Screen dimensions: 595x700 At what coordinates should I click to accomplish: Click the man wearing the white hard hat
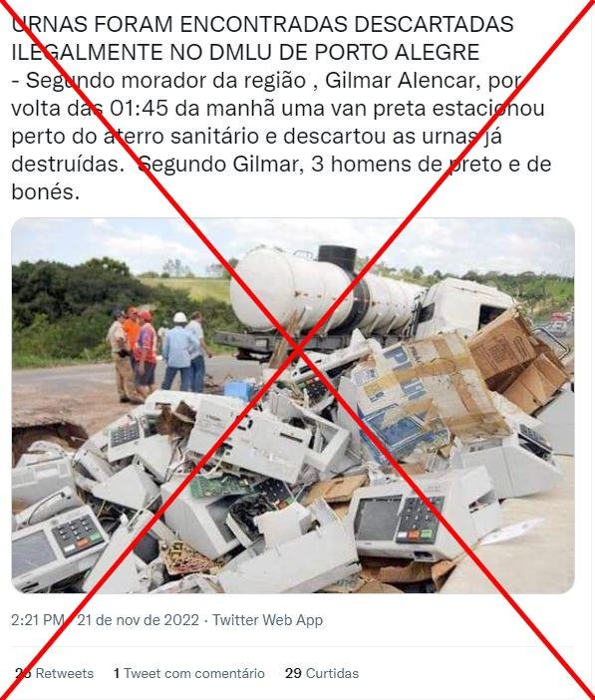[x=179, y=353]
